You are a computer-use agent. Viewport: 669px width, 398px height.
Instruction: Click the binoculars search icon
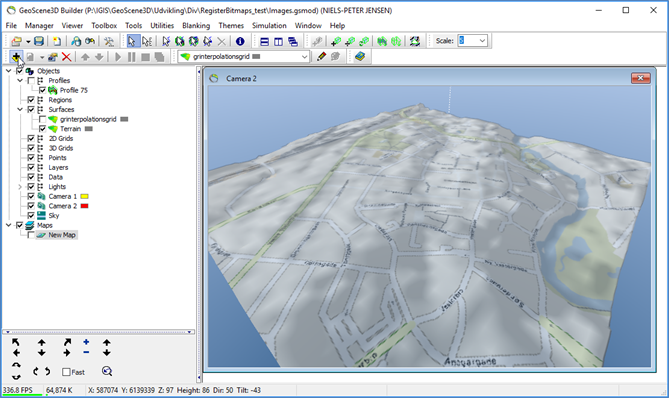90,41
